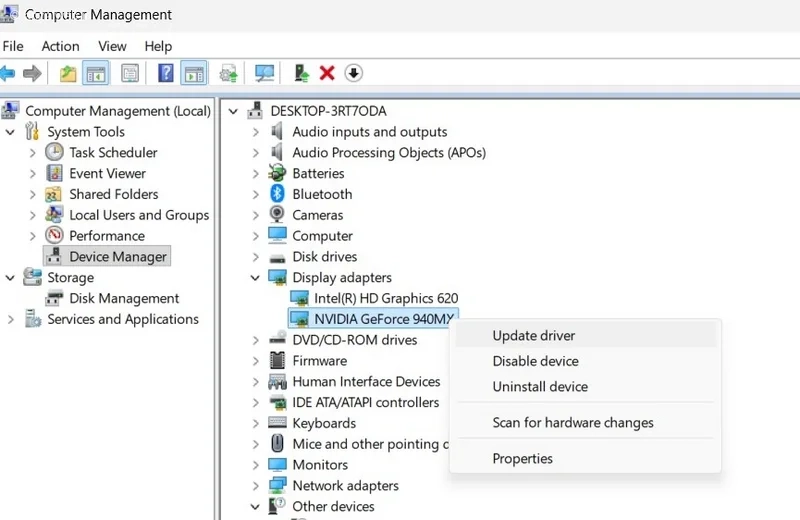
Task: Toggle the Show/Hide Console Tree icon
Action: pyautogui.click(x=95, y=73)
